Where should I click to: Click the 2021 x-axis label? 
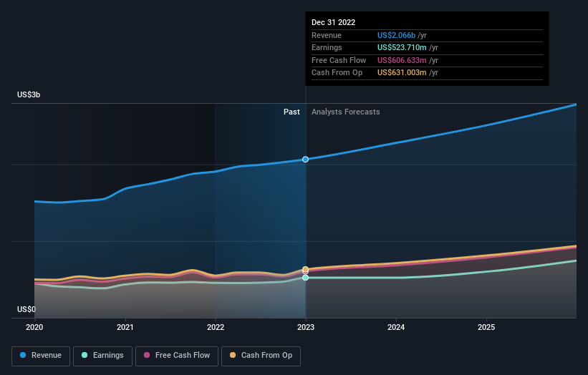pyautogui.click(x=125, y=327)
